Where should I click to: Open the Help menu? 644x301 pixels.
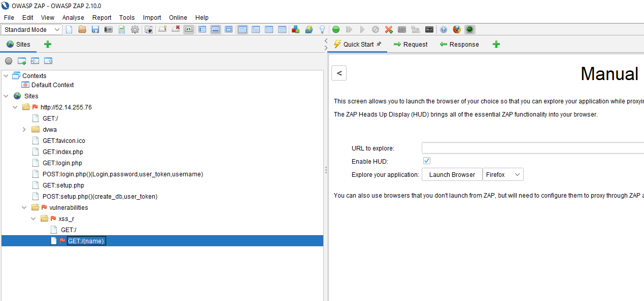click(x=202, y=17)
